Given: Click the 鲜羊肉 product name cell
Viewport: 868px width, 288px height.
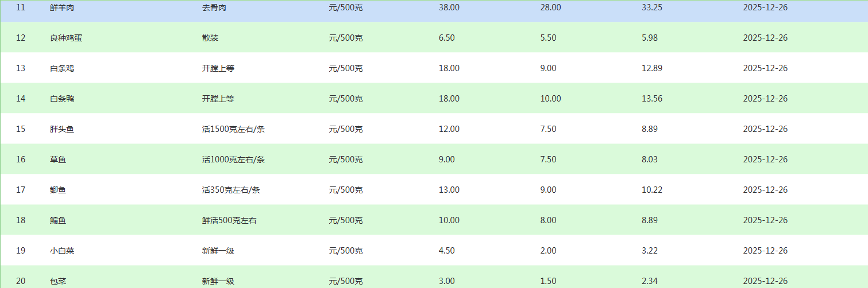Looking at the screenshot, I should click(62, 7).
